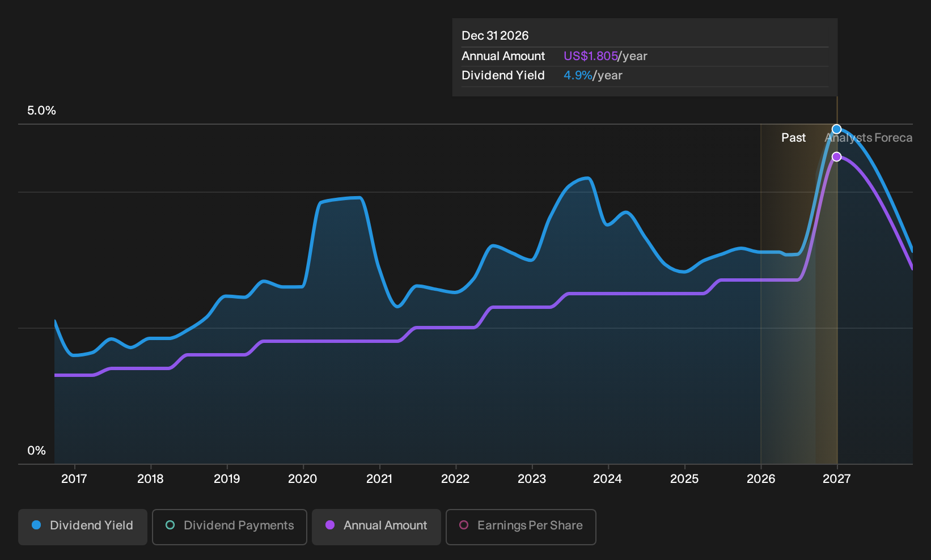This screenshot has height=560, width=931.
Task: Click the 2027 x-axis label
Action: click(836, 479)
